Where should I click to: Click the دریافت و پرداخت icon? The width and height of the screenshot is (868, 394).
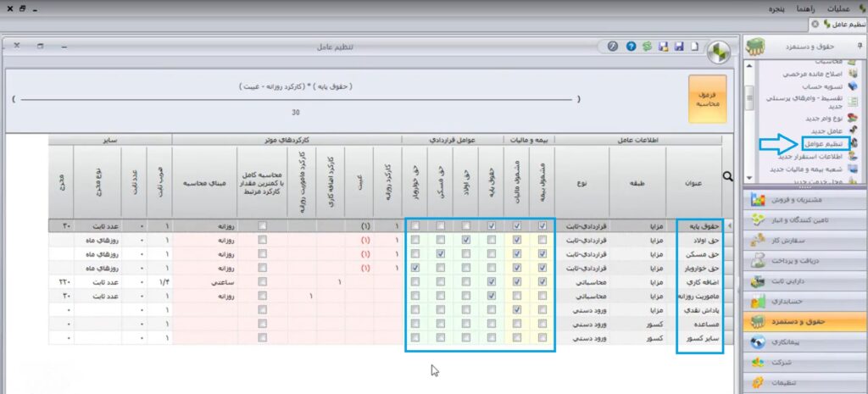pyautogui.click(x=758, y=261)
